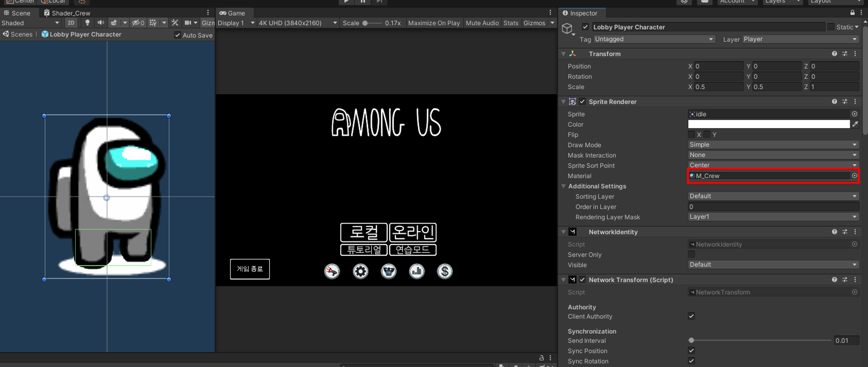
Task: Open Network Transform help icon
Action: tap(834, 280)
